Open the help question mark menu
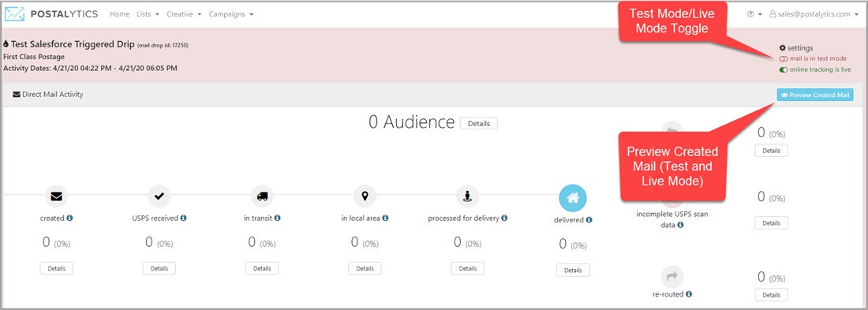The height and width of the screenshot is (310, 868). click(x=754, y=14)
